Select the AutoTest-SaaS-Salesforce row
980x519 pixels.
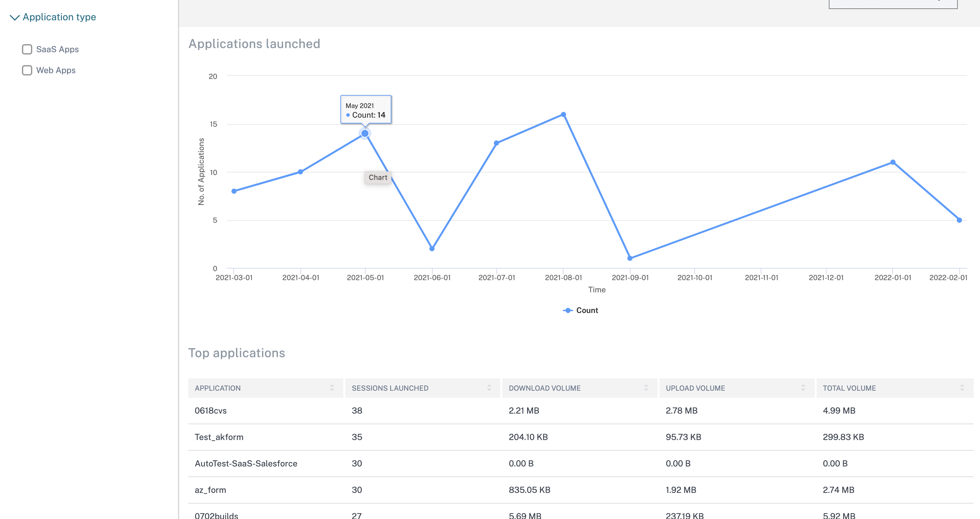246,464
